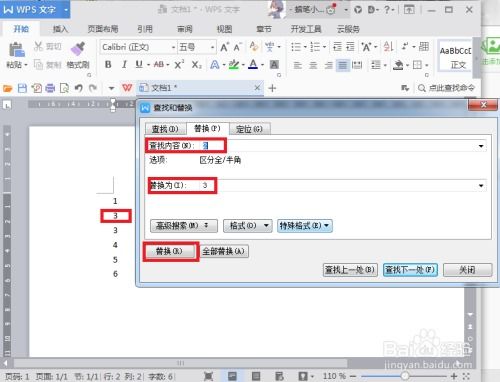500x382 pixels.
Task: Open font size dropdown
Action: (x=212, y=47)
